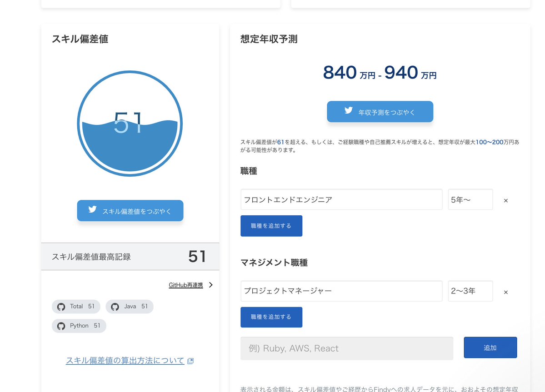
Task: Click the blue 追加 button
Action: (x=490, y=348)
